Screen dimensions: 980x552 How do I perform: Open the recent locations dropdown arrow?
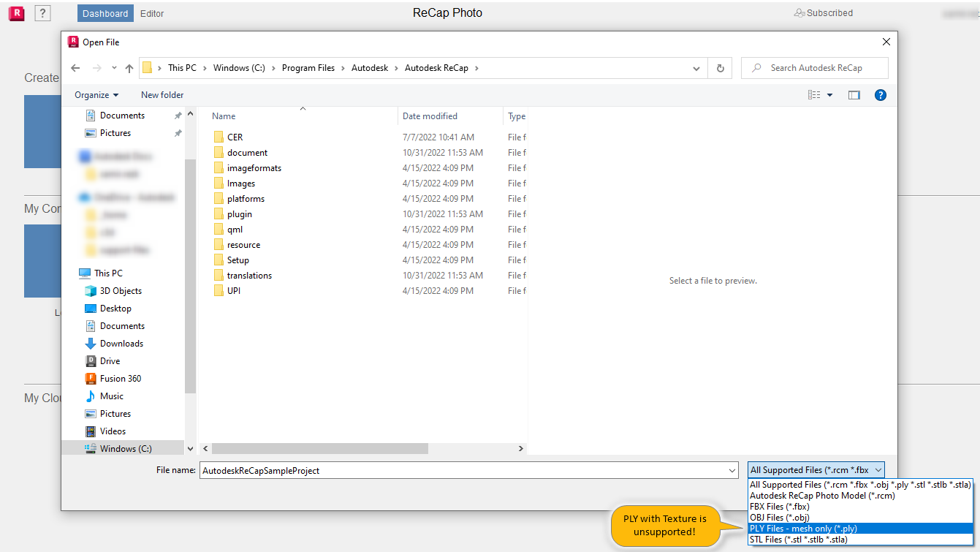[113, 68]
